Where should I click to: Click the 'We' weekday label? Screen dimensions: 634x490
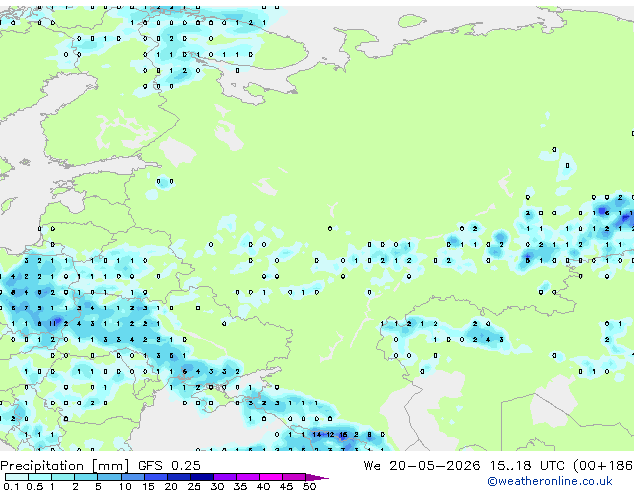372,466
